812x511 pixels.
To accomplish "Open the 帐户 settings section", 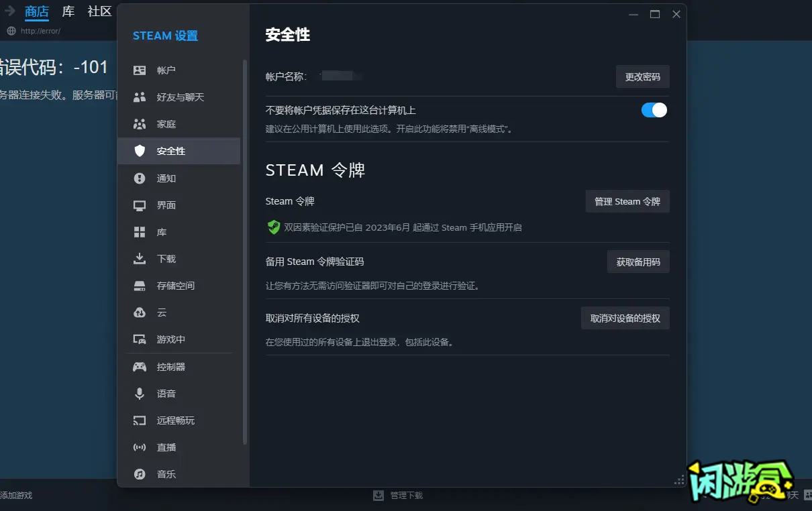I will [139, 70].
